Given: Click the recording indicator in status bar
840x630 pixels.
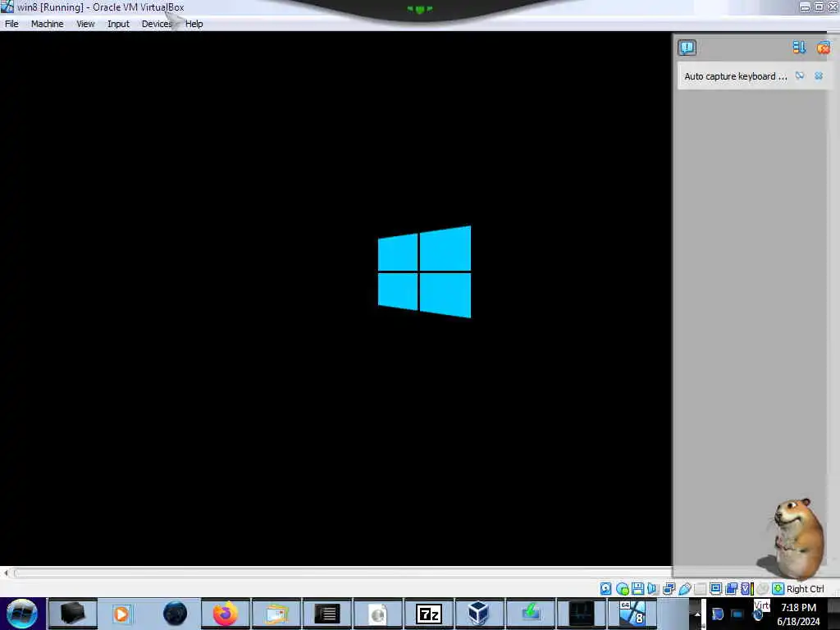Looking at the screenshot, I should pos(731,589).
